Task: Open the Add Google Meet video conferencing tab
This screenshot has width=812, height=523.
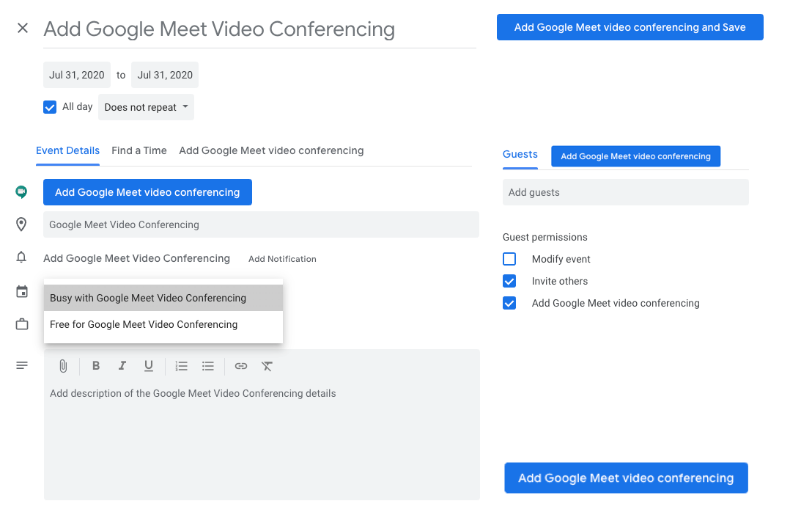Action: tap(271, 151)
